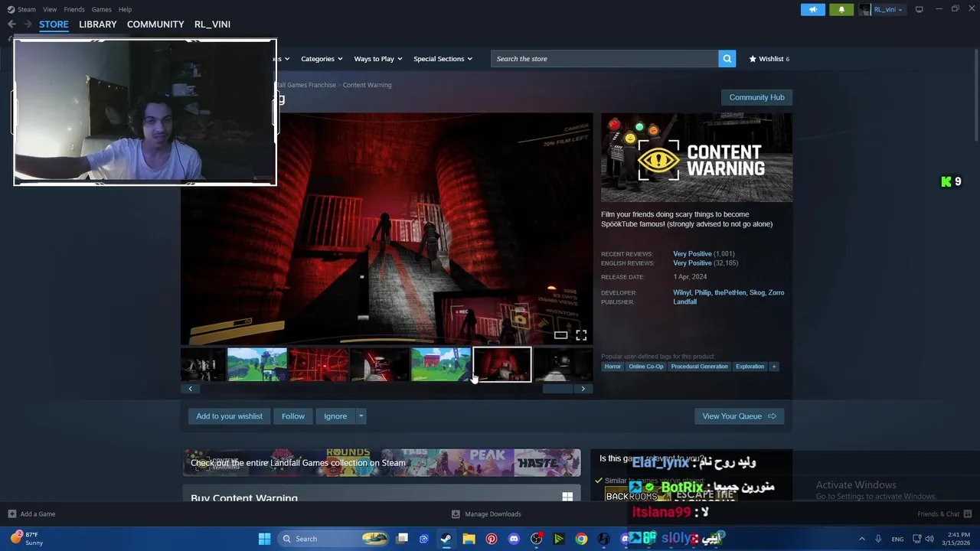Viewport: 980px width, 551px height.
Task: Click the store search magnifier button
Action: tap(727, 59)
